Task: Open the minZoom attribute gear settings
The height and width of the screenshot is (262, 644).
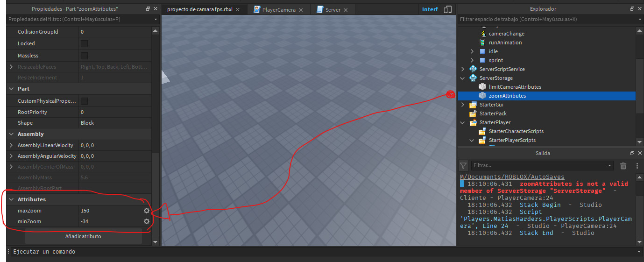Action: click(x=147, y=221)
